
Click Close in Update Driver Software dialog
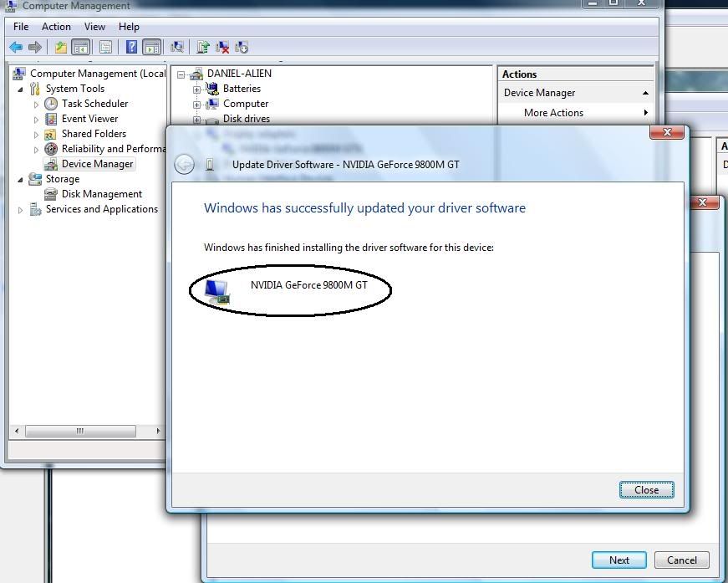pyautogui.click(x=646, y=489)
